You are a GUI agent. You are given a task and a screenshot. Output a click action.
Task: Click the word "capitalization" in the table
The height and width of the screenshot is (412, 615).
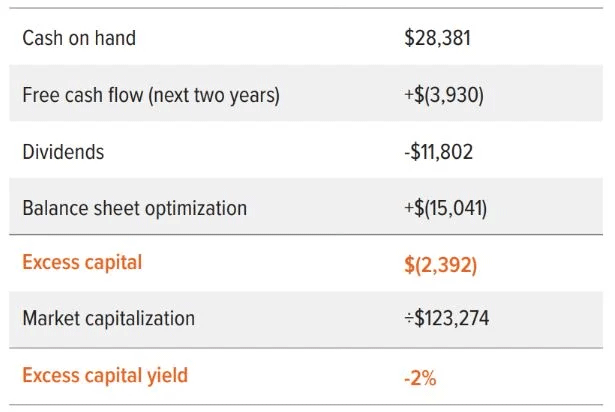(139, 320)
